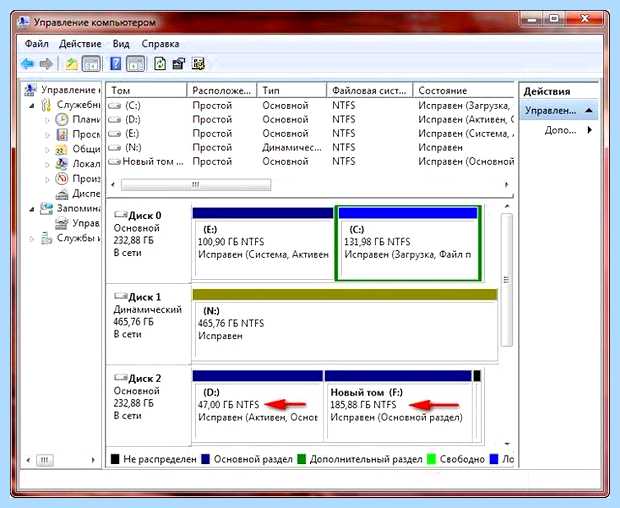Click the Служебные tools tree icon
The height and width of the screenshot is (508, 620).
[46, 105]
